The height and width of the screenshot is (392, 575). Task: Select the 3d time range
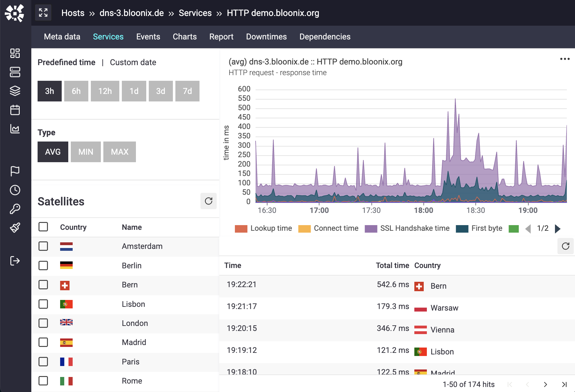coord(161,91)
